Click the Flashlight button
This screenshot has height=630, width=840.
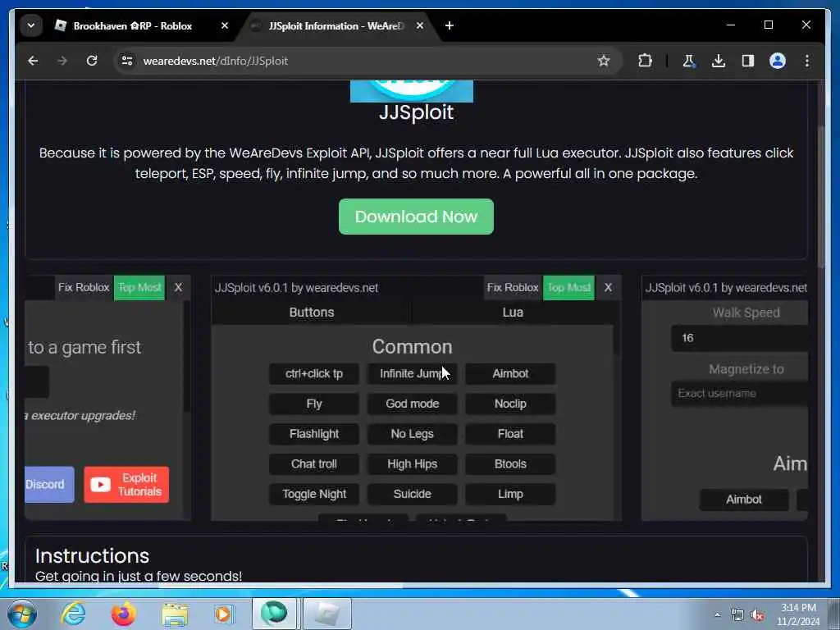(314, 434)
